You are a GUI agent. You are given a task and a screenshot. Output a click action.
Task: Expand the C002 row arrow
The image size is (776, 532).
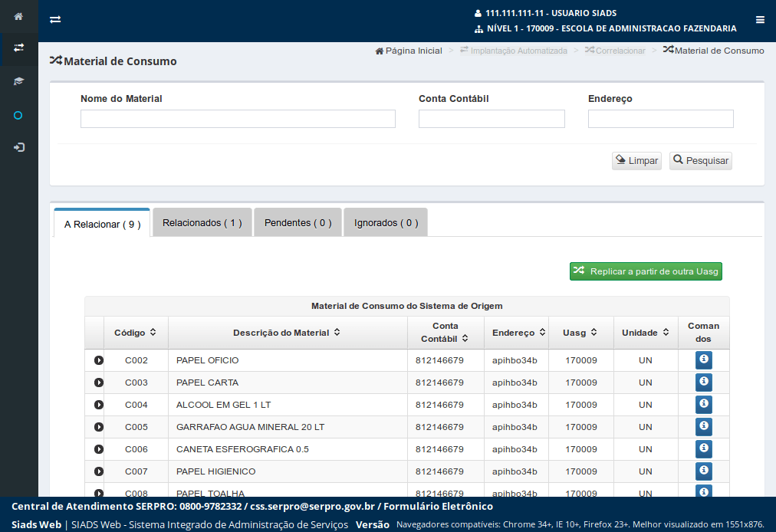click(99, 360)
